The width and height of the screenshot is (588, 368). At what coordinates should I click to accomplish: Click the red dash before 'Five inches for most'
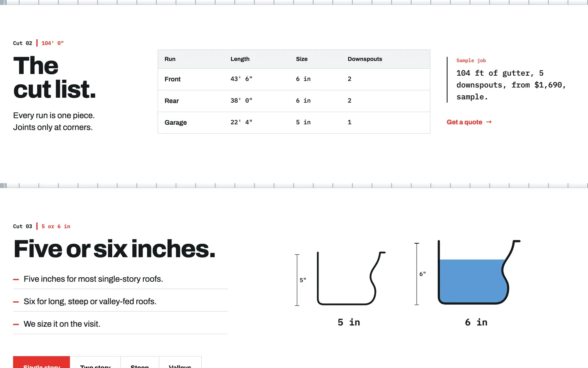point(16,279)
